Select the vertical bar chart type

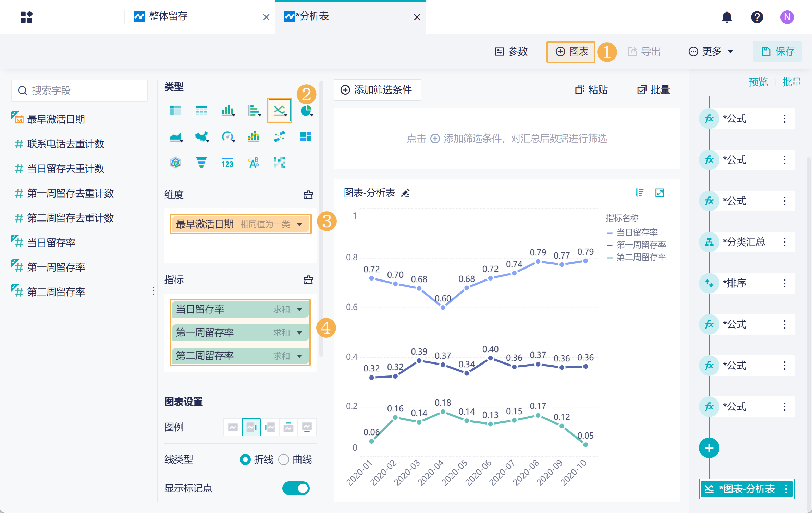(x=228, y=110)
